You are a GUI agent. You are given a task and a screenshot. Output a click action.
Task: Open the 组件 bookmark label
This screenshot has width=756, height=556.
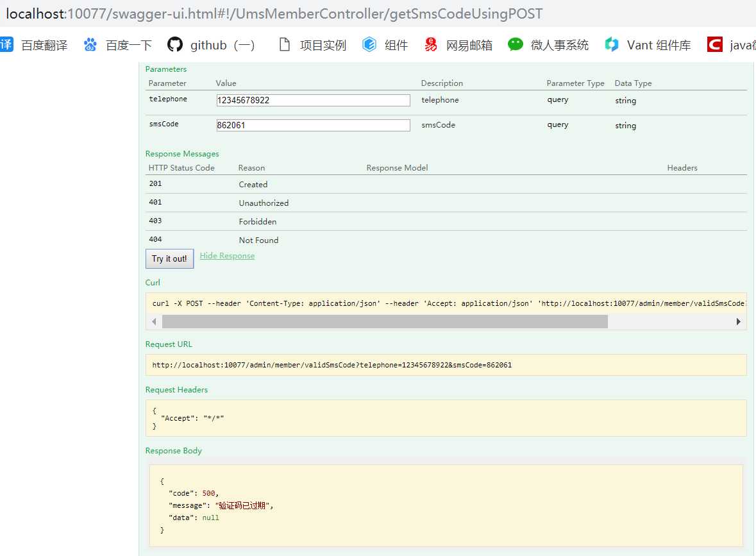tap(396, 46)
